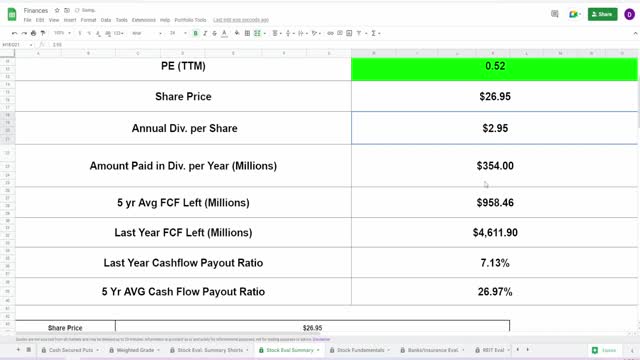The image size is (640, 360).
Task: Open Cash Secured Puts tab menu arrow
Action: 97,350
